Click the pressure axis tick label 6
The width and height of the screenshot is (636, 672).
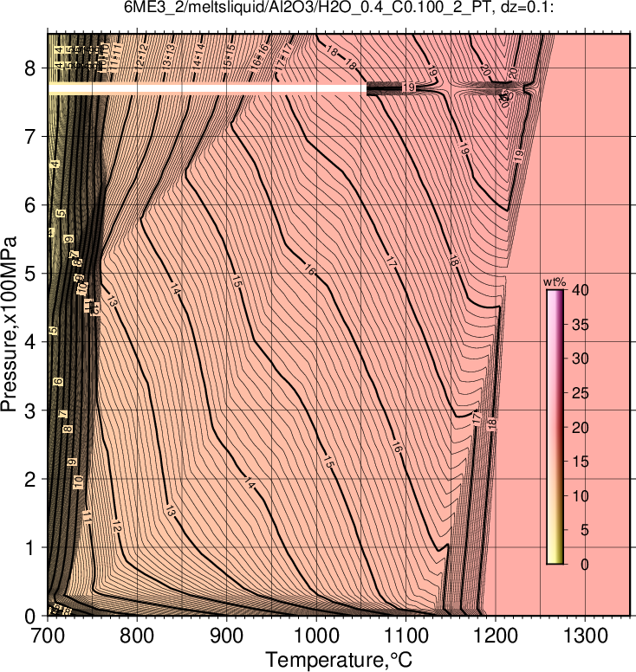(x=30, y=205)
